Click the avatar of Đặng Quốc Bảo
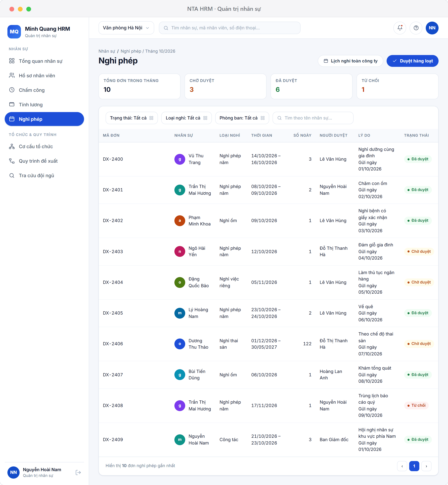Image resolution: width=448 pixels, height=485 pixels. [180, 282]
